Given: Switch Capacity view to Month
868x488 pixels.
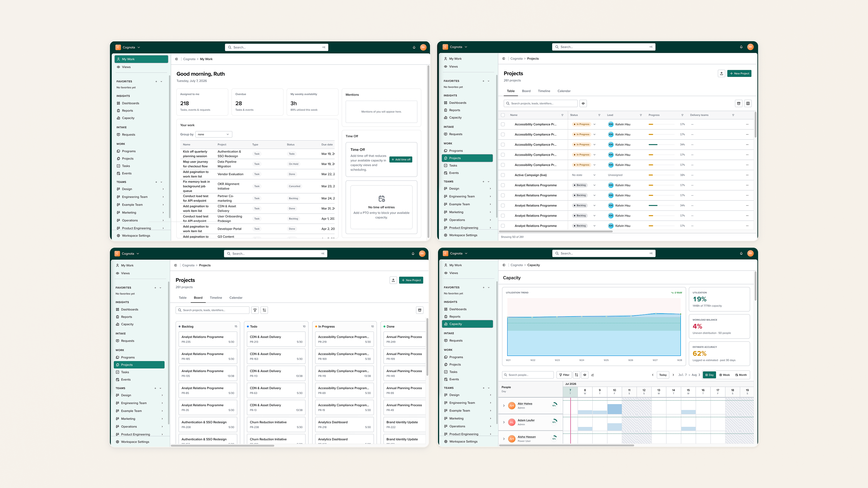Looking at the screenshot, I should (x=741, y=375).
